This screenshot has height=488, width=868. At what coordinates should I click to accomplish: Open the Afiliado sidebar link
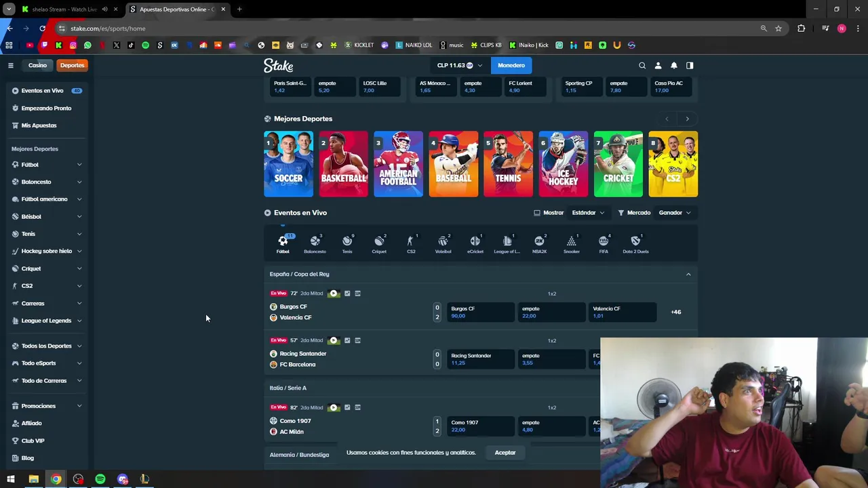coord(46,424)
